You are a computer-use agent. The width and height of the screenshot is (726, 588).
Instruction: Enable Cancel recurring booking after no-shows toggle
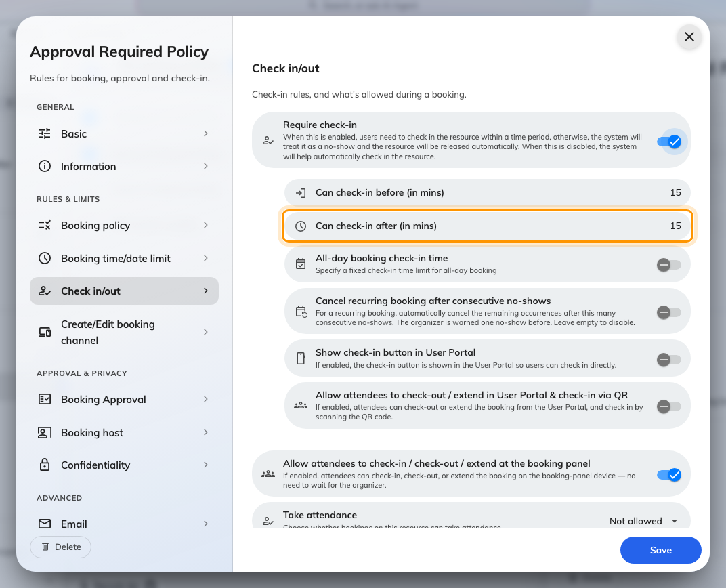669,312
